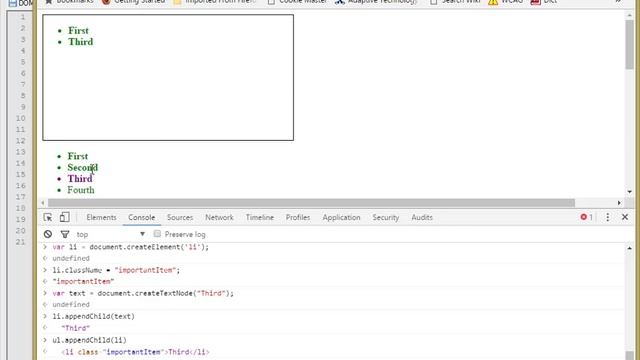Click the document.createTextNode("Third") console line
This screenshot has height=360, width=640.
[x=143, y=293]
